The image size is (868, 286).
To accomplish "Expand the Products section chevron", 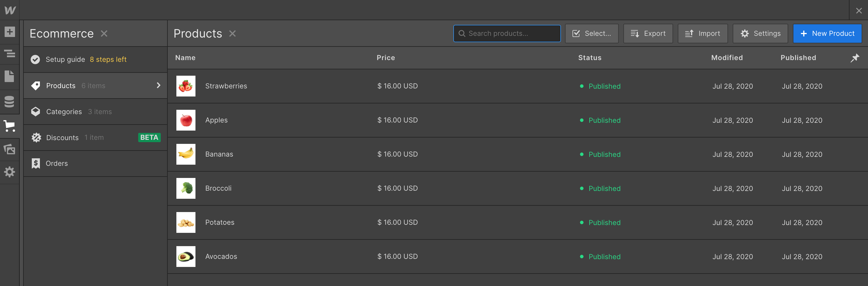I will 158,86.
